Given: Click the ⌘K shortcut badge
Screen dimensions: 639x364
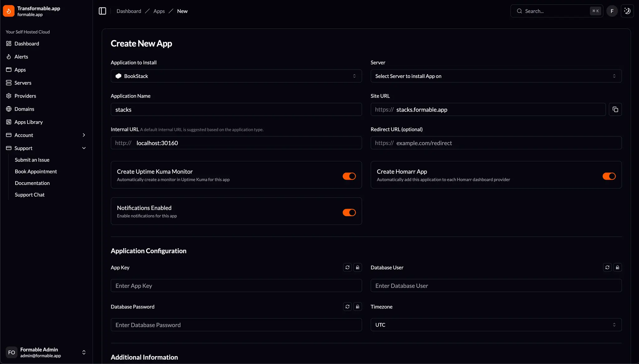Looking at the screenshot, I should point(595,11).
